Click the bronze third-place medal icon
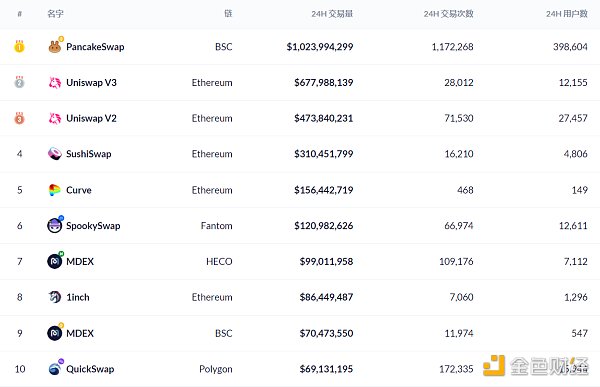The image size is (600, 387). tap(19, 118)
